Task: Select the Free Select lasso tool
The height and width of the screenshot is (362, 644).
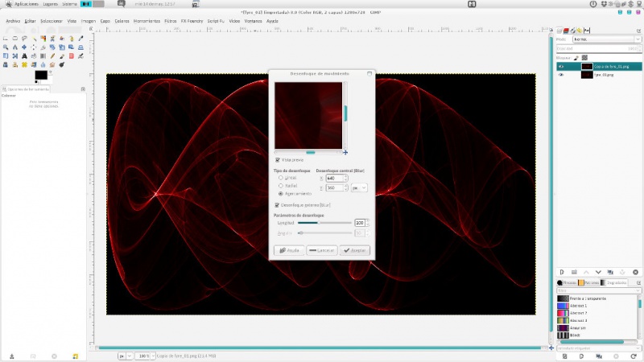Action: pos(24,38)
